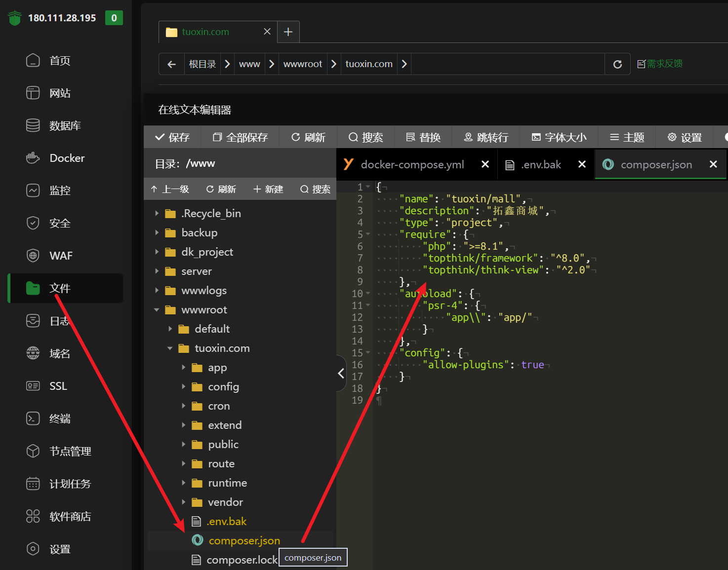Open the WAF globe-shield icon

point(33,256)
